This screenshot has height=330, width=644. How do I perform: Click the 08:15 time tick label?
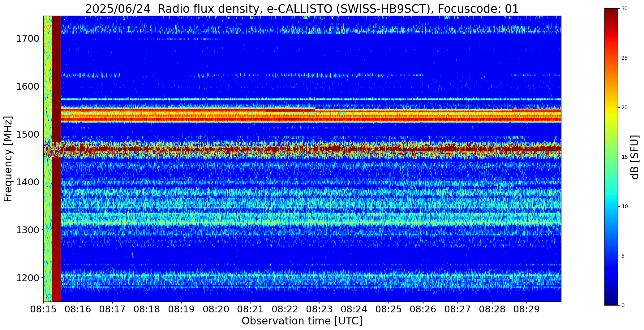43,309
